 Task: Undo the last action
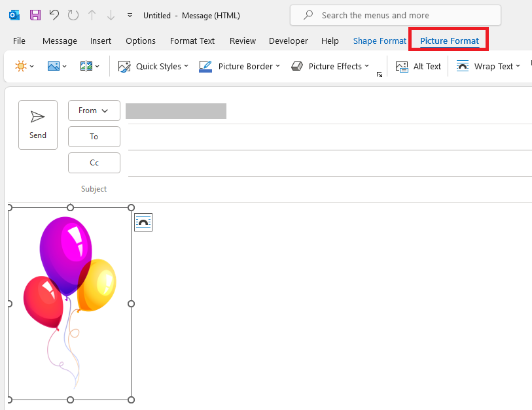54,15
